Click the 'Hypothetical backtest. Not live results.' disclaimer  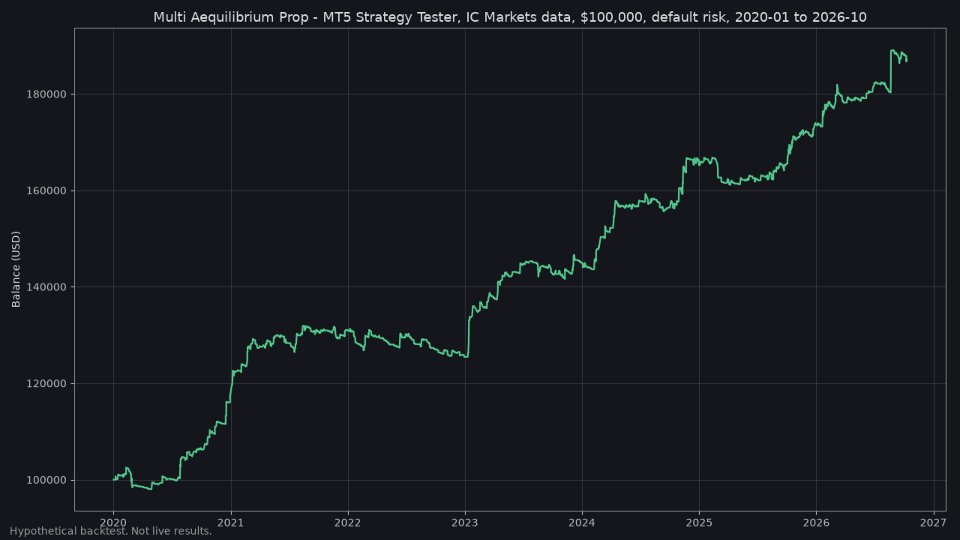coord(111,531)
